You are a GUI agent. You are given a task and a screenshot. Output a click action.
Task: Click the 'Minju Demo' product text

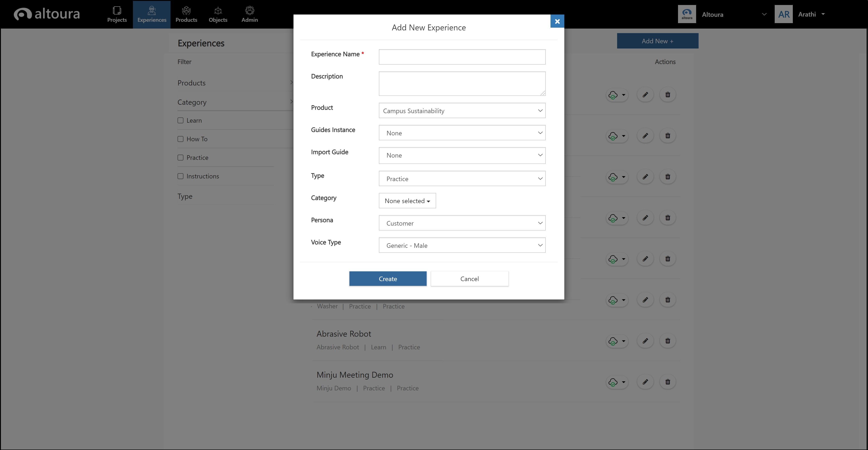[x=334, y=388]
